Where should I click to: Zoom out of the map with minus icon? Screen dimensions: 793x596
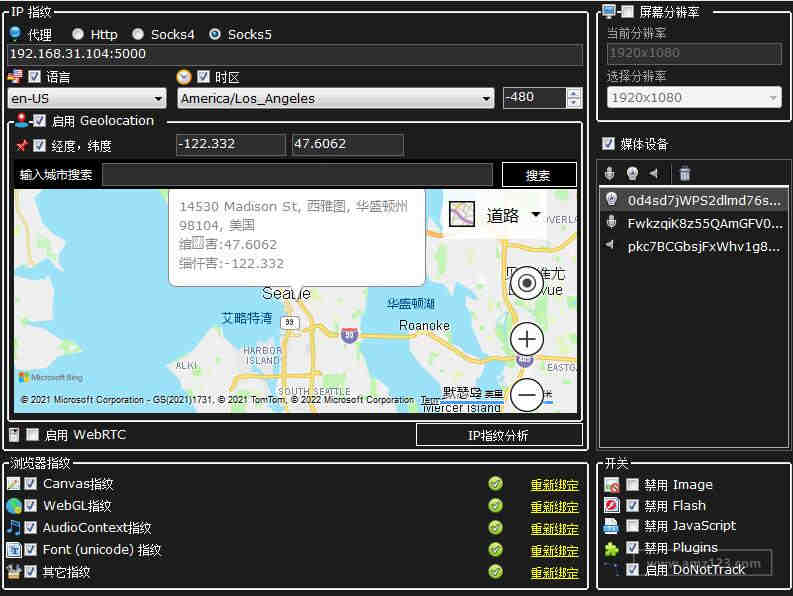pyautogui.click(x=526, y=395)
